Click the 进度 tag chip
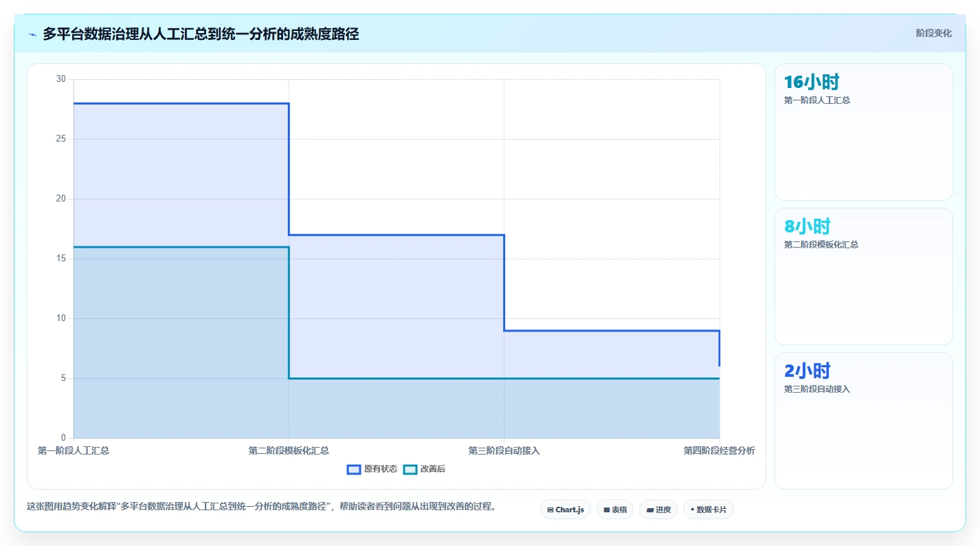The image size is (980, 546). coord(658,510)
